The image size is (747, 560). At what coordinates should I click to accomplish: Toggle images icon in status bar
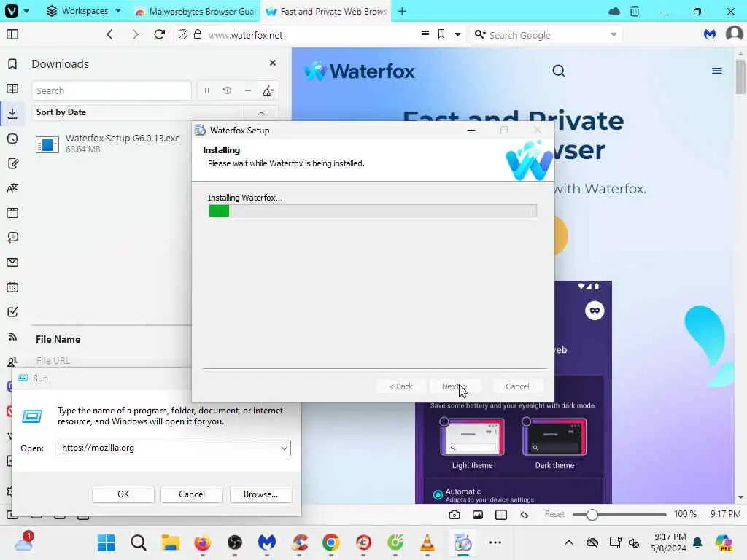pos(477,515)
